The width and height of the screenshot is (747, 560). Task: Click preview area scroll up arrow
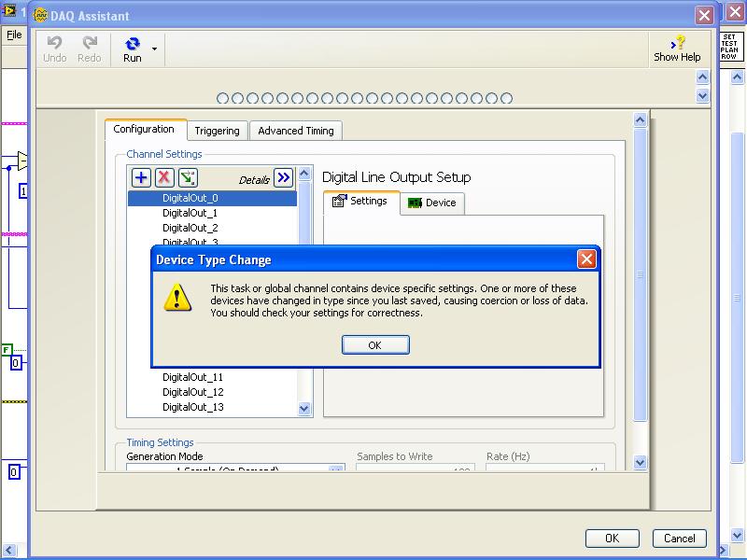click(x=703, y=77)
